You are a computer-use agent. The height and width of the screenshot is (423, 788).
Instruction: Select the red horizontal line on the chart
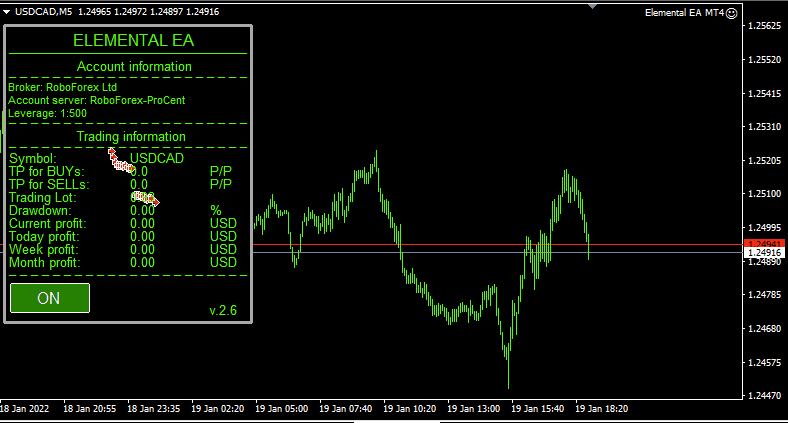coord(498,245)
